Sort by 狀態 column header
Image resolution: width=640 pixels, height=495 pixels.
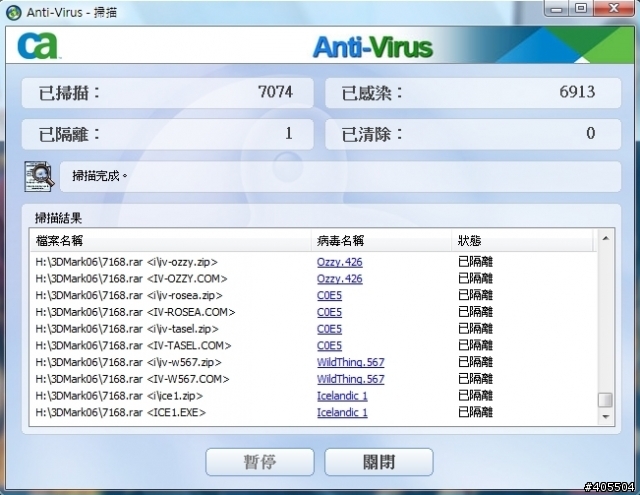point(522,241)
